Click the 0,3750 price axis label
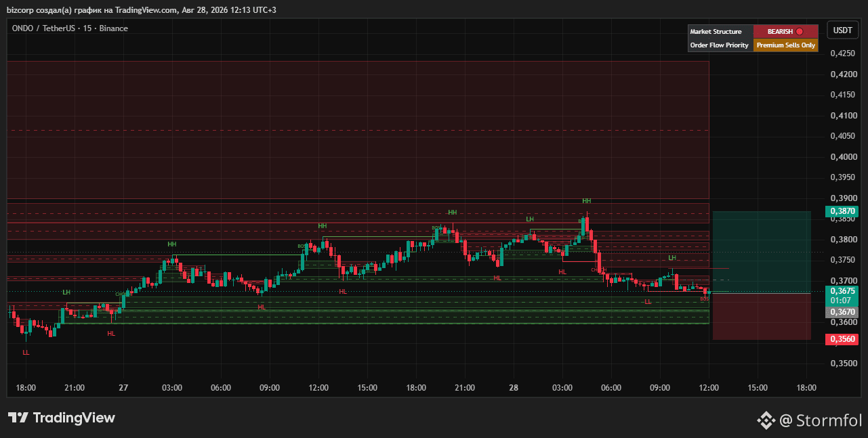Screen dimensions: 868x438 point(844,260)
